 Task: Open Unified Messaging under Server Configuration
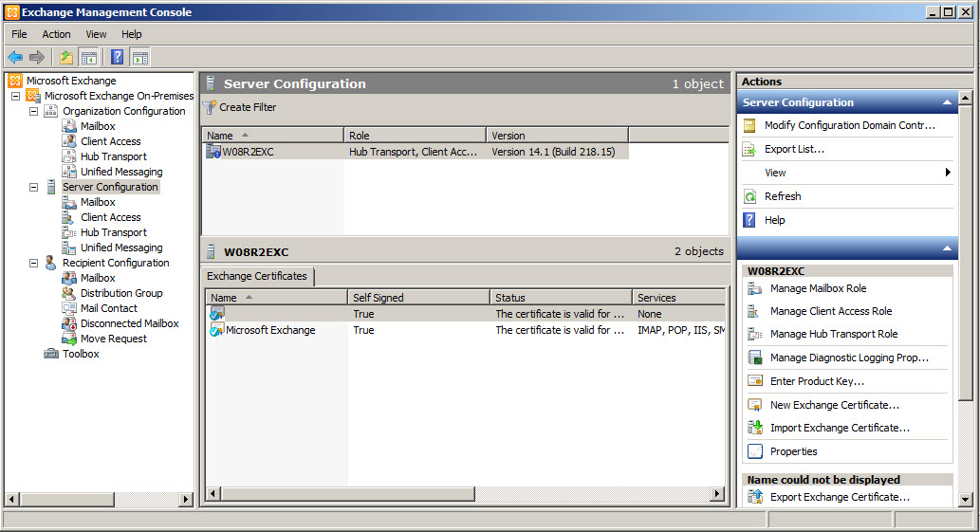(x=121, y=248)
